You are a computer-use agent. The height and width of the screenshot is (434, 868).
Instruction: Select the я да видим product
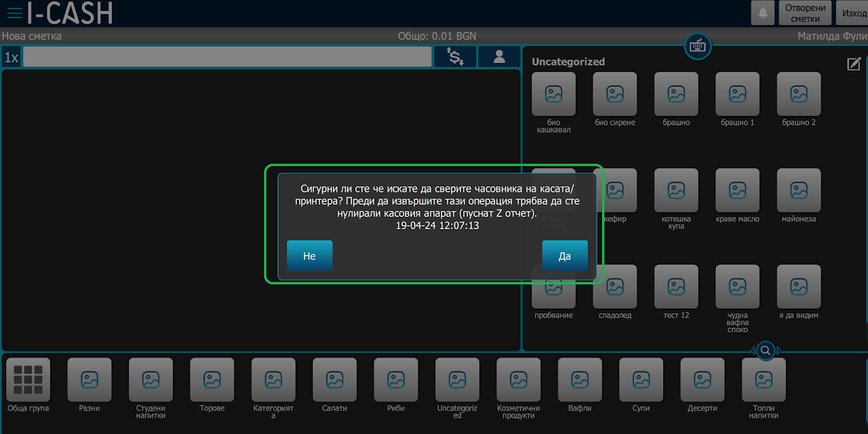(x=799, y=287)
